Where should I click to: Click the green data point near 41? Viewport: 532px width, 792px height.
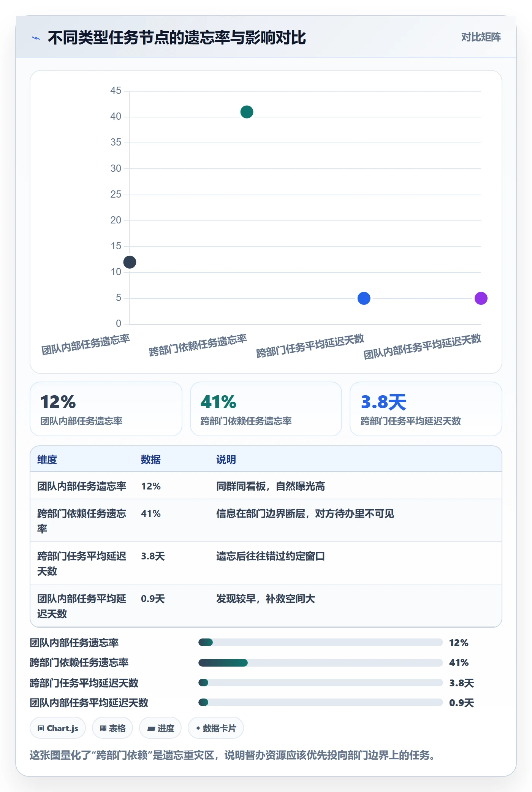point(247,112)
